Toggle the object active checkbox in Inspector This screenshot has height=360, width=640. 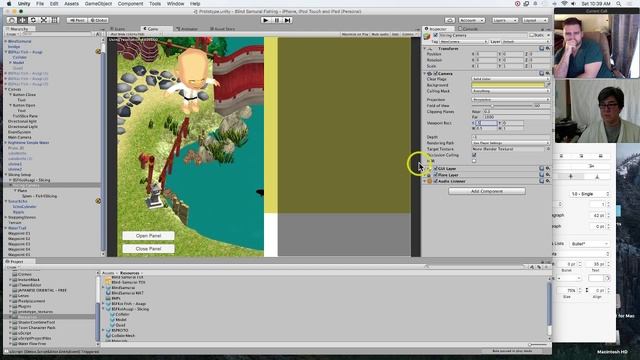click(x=436, y=36)
